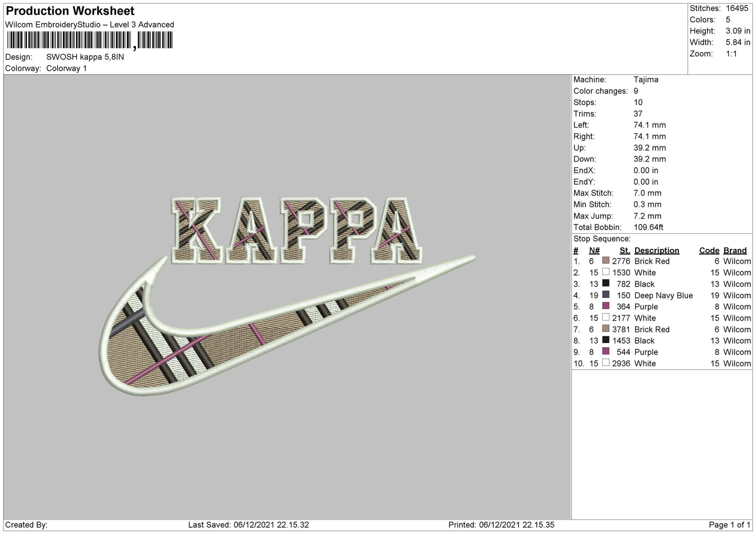
Task: Click the stitches count 16495
Action: (x=738, y=8)
